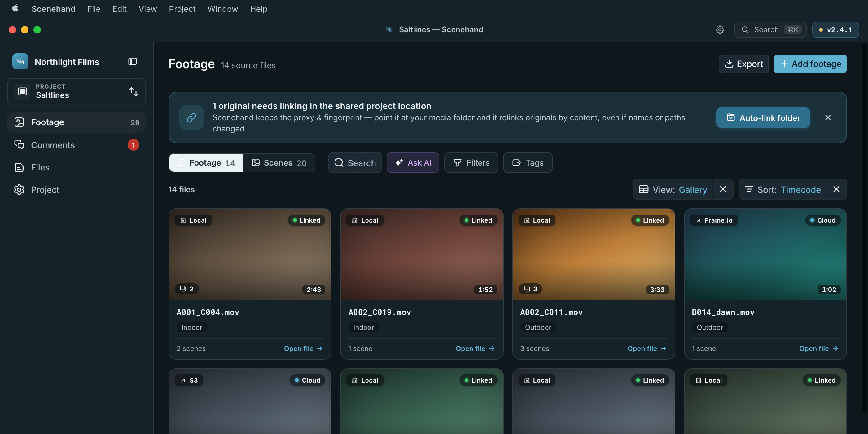The width and height of the screenshot is (868, 434).
Task: Open the Edit menu
Action: 119,9
